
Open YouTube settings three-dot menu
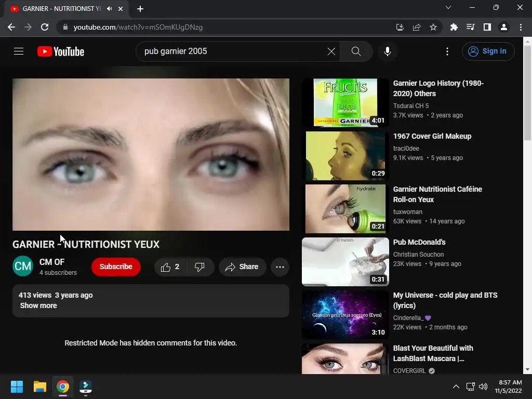447,51
